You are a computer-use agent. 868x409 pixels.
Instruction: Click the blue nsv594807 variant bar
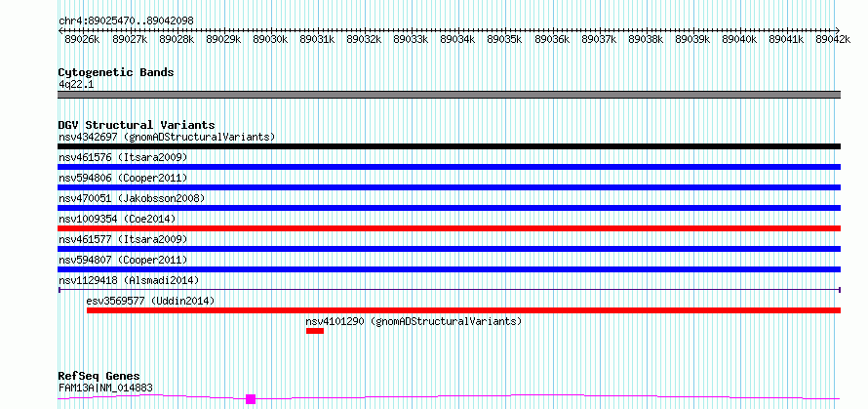point(449,269)
